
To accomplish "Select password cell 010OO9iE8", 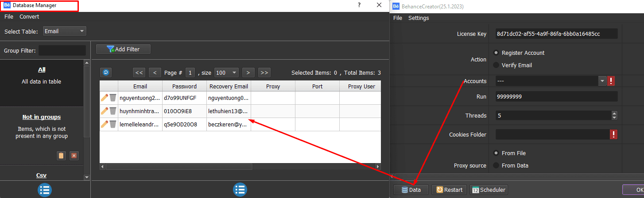I will pos(184,111).
